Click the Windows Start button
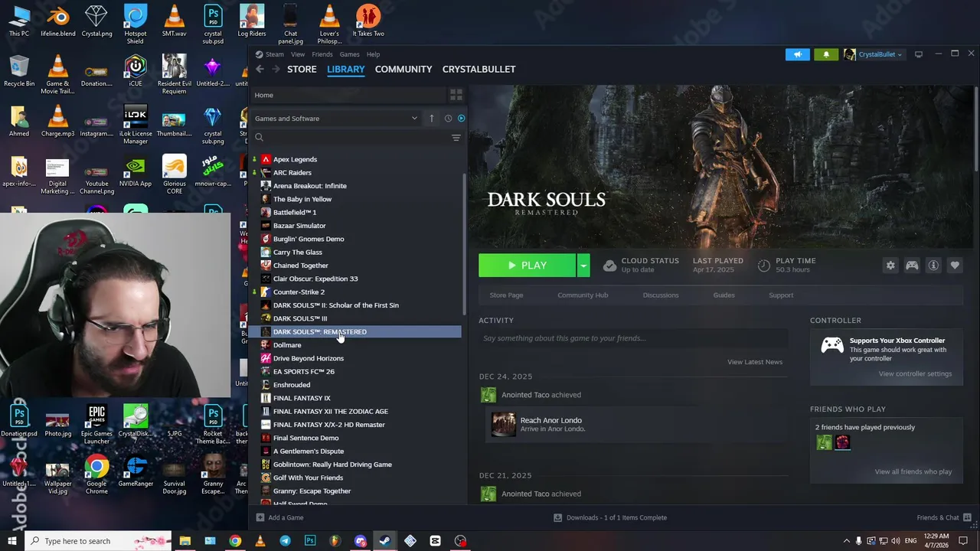The image size is (980, 551). [12, 541]
